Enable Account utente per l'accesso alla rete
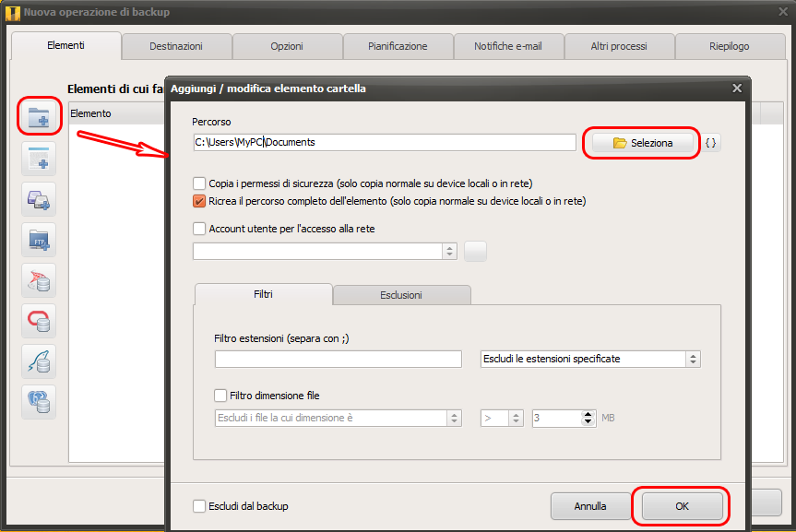 pyautogui.click(x=199, y=229)
